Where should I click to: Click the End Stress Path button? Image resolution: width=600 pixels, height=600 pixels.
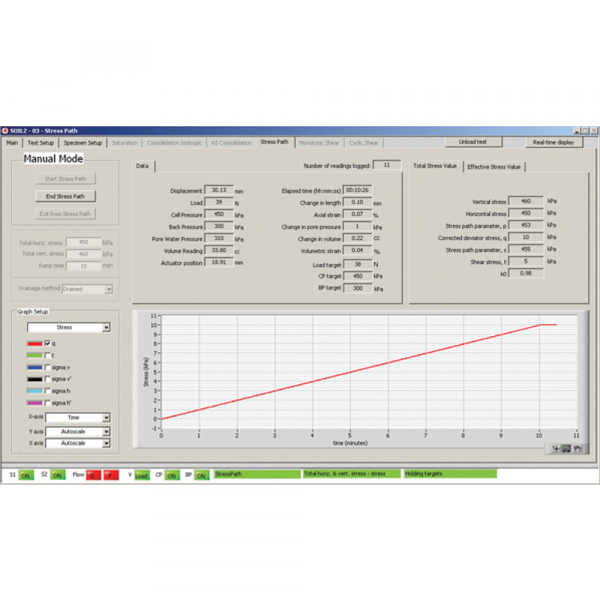pyautogui.click(x=66, y=196)
